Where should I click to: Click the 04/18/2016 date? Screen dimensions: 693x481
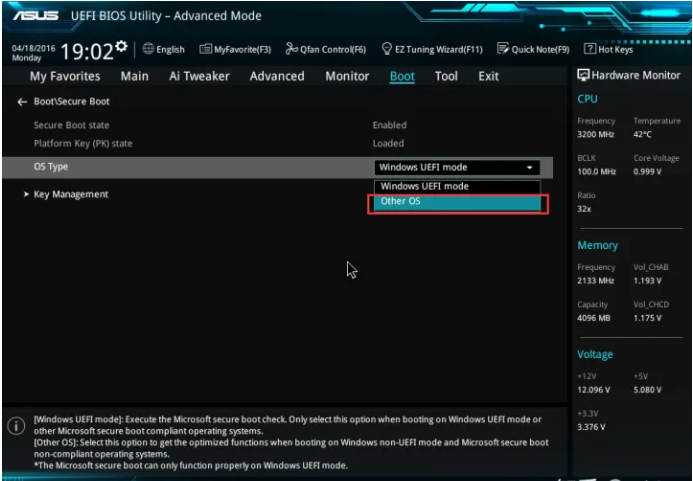click(x=34, y=48)
